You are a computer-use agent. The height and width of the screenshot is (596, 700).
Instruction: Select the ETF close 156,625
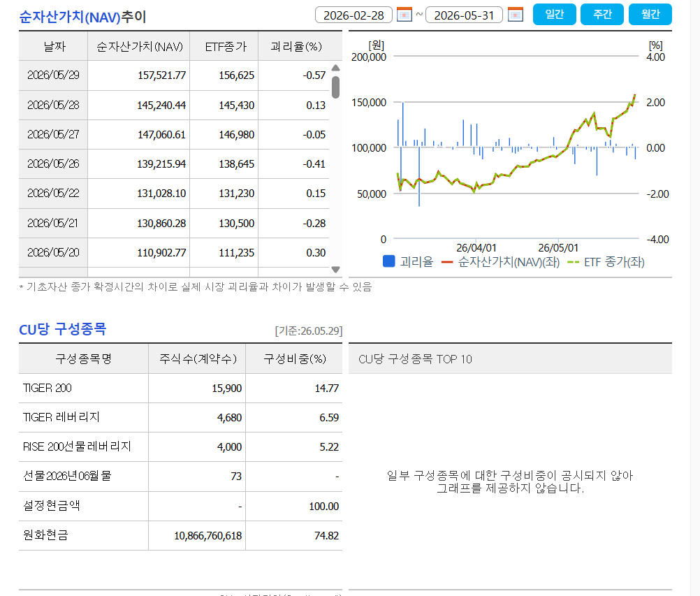pos(237,75)
